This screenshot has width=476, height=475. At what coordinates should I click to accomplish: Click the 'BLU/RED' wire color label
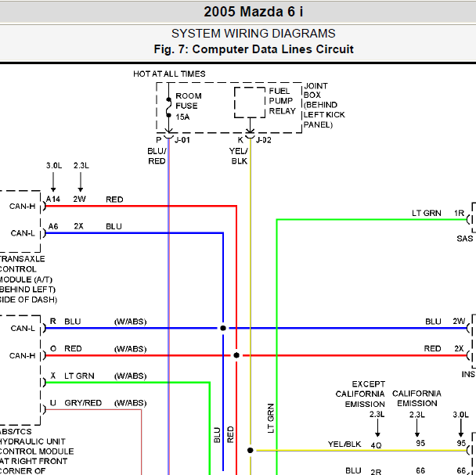(x=157, y=156)
